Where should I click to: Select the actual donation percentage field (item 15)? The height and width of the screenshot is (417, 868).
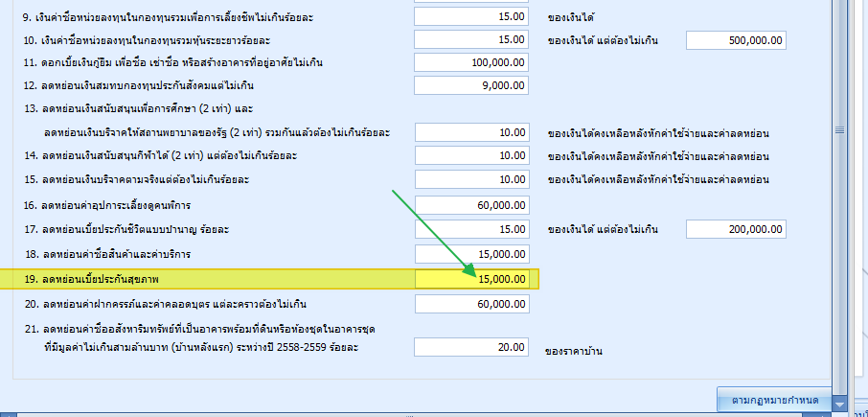[x=472, y=179]
